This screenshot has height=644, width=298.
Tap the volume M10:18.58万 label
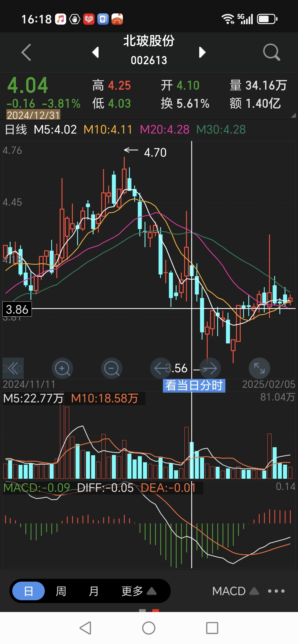point(104,398)
